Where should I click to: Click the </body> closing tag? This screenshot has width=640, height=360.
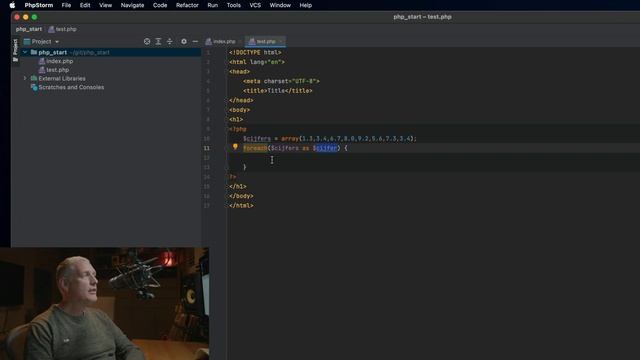point(241,196)
